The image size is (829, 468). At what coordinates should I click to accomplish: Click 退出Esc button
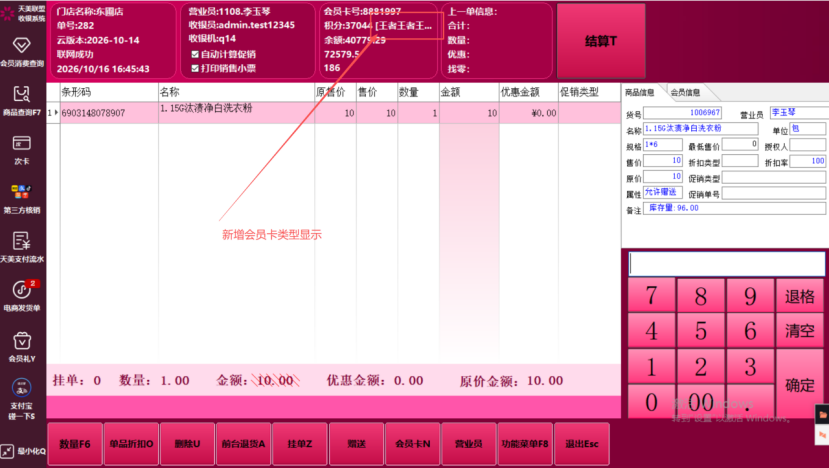[x=582, y=444]
